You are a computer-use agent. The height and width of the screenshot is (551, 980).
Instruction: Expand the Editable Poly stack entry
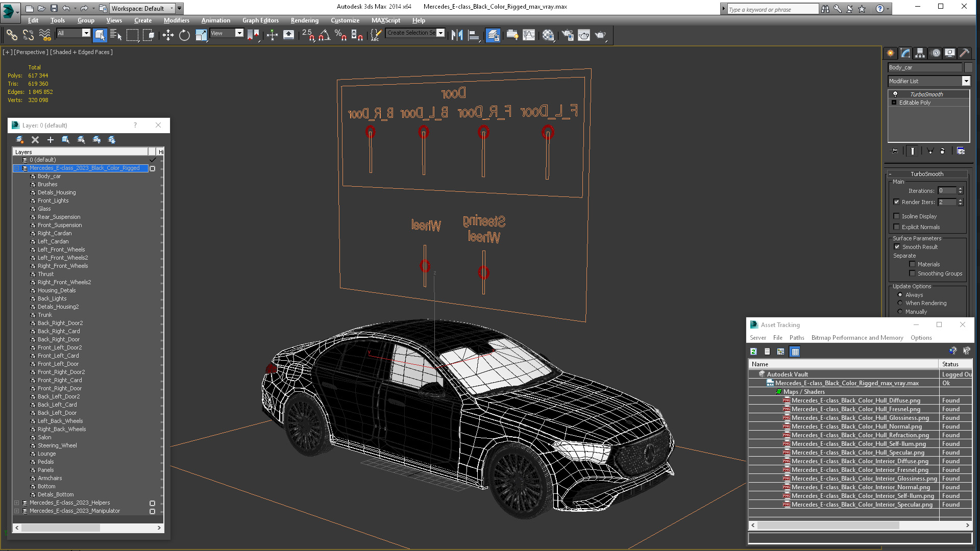pyautogui.click(x=894, y=103)
